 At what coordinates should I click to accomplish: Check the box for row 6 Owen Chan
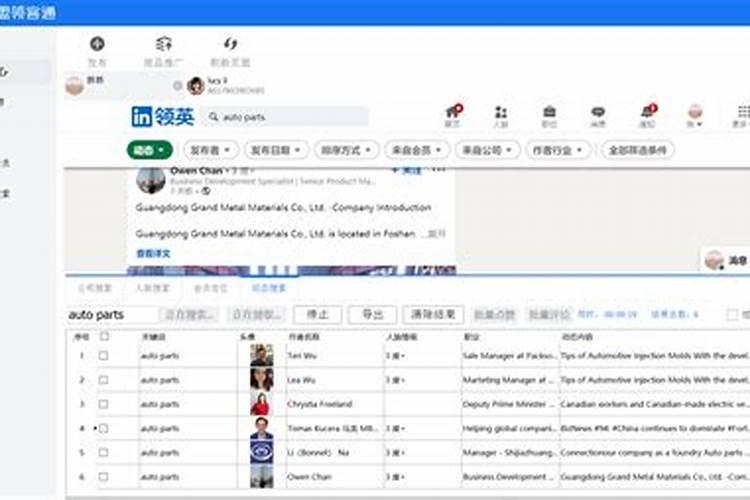(x=103, y=477)
